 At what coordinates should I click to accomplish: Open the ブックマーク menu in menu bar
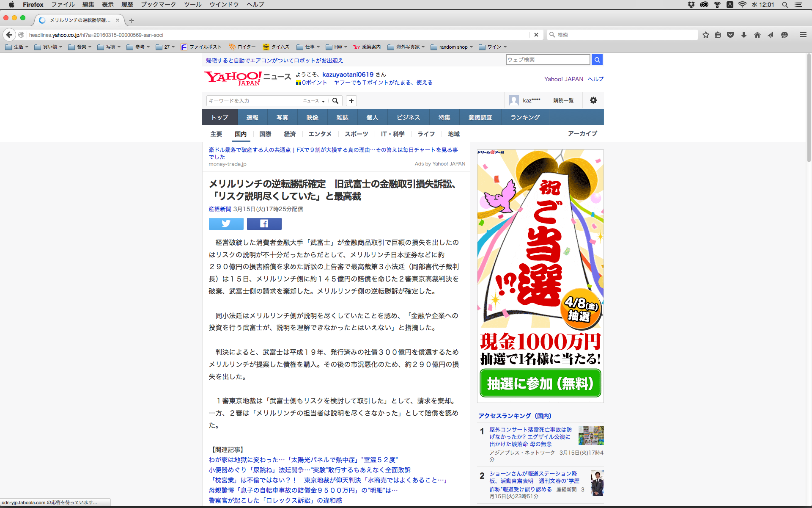tap(158, 5)
